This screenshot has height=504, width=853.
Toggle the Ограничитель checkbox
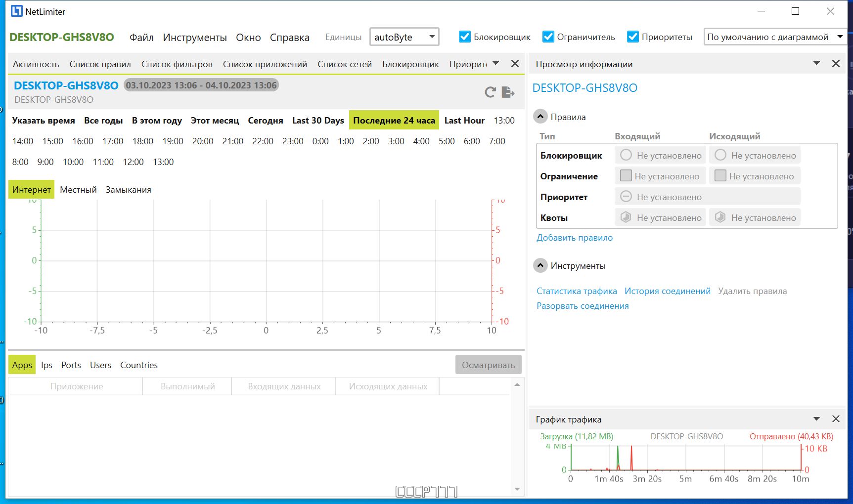pos(548,37)
